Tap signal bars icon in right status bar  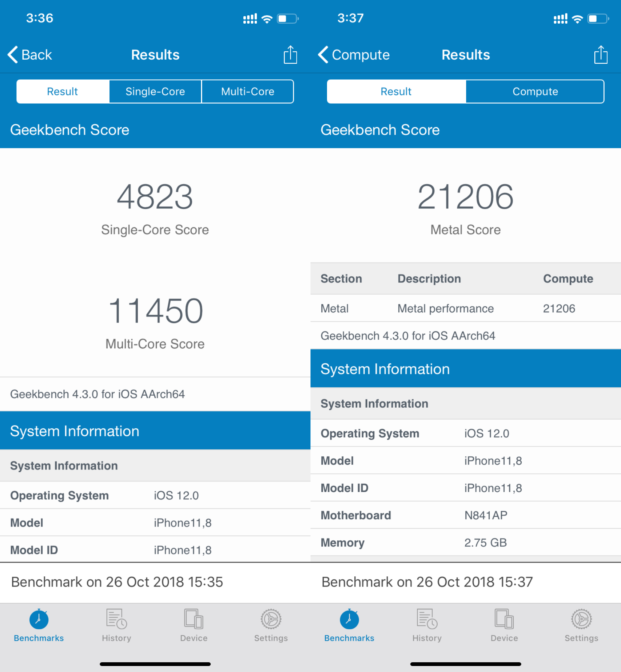click(561, 19)
